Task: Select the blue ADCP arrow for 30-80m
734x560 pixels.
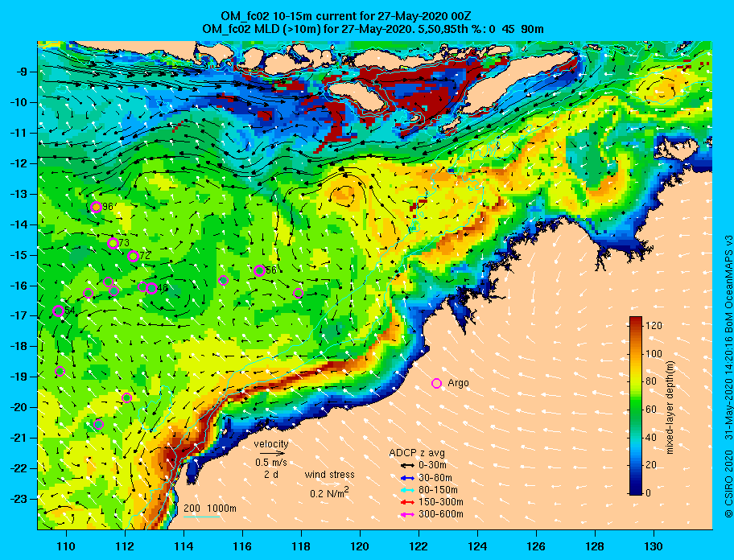Action: point(408,478)
